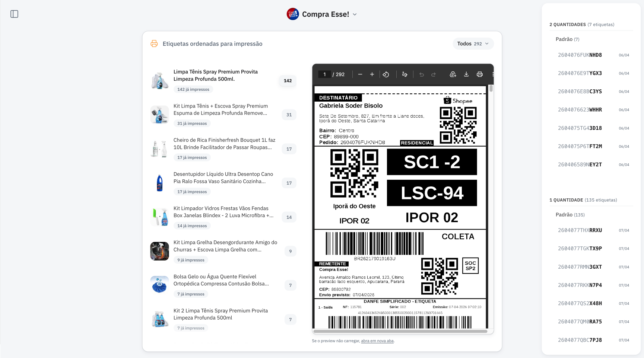The width and height of the screenshot is (644, 358).
Task: Open the abra em nova aba link
Action: [377, 341]
